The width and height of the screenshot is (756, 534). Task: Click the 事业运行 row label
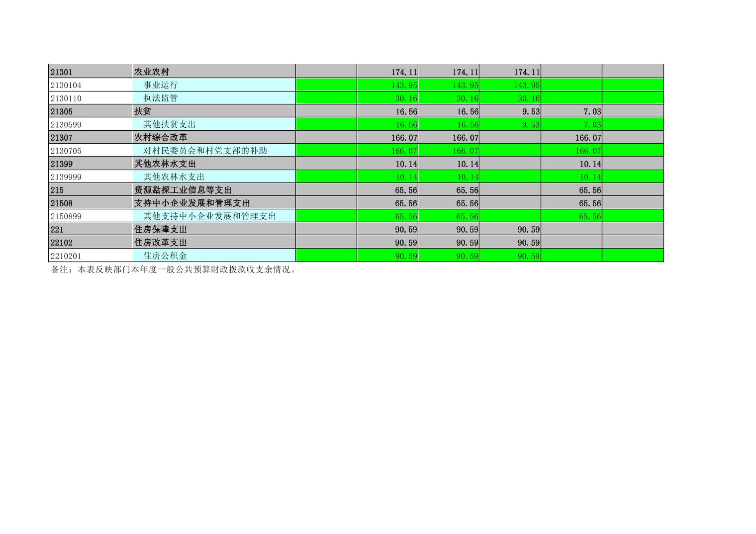(x=161, y=85)
